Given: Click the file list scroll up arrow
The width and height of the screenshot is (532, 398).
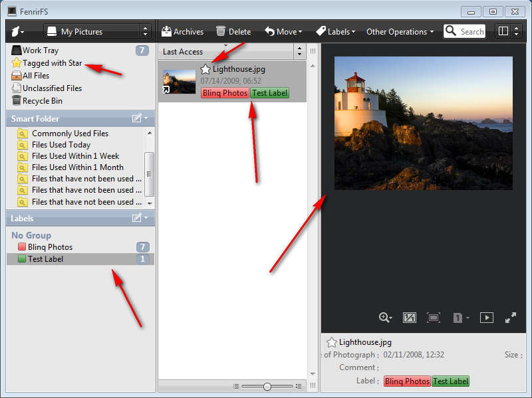Looking at the screenshot, I should 313,66.
